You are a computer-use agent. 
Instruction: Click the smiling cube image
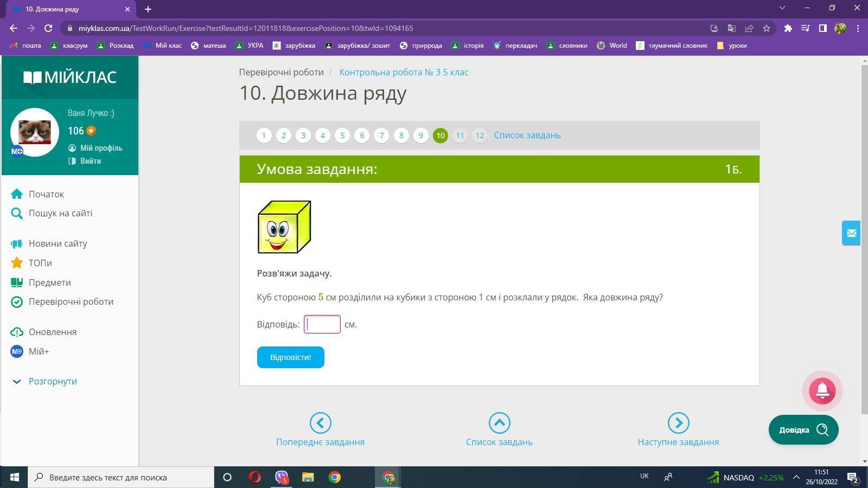[x=284, y=227]
